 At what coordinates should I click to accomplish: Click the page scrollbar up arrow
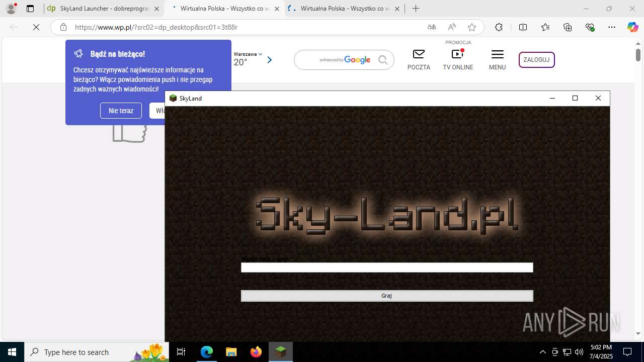(638, 43)
